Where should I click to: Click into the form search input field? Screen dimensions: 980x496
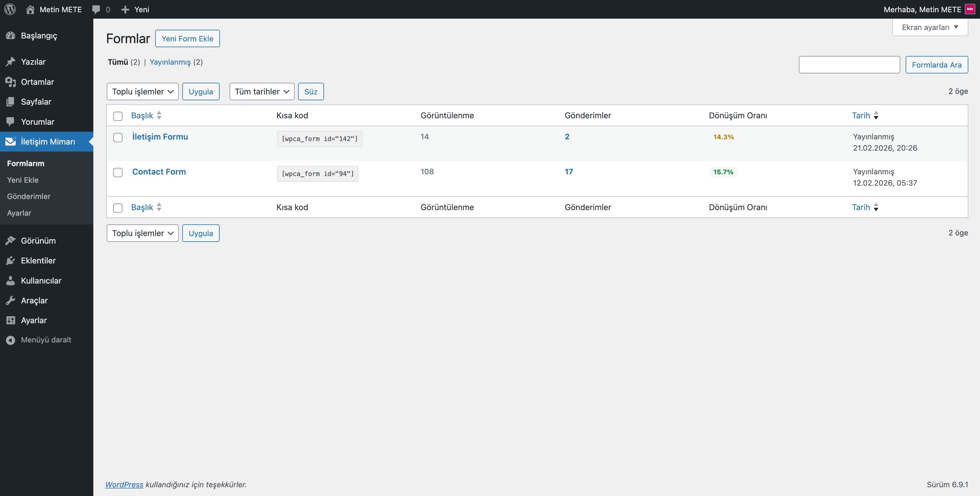(x=849, y=65)
